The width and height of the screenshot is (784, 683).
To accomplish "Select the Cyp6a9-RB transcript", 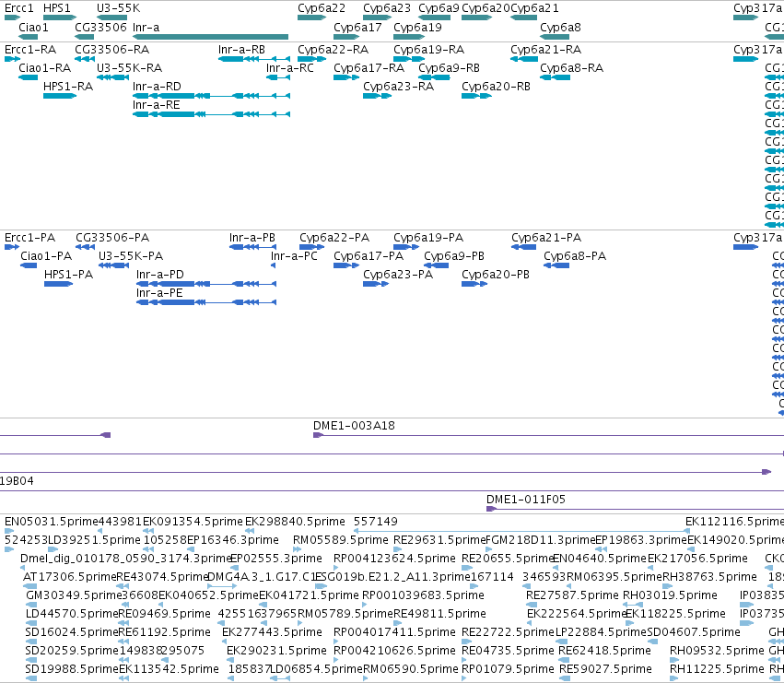I will coord(434,77).
